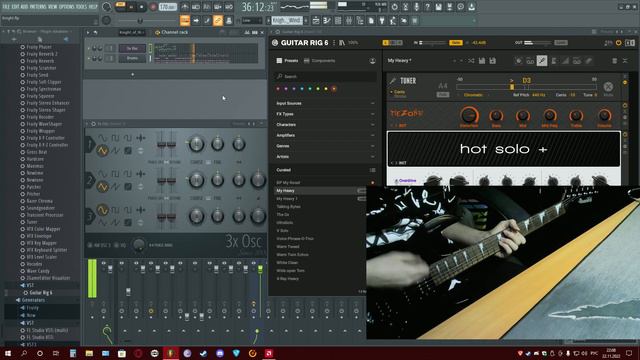Toggle the orange typing keyboard toolbar button

[185, 20]
